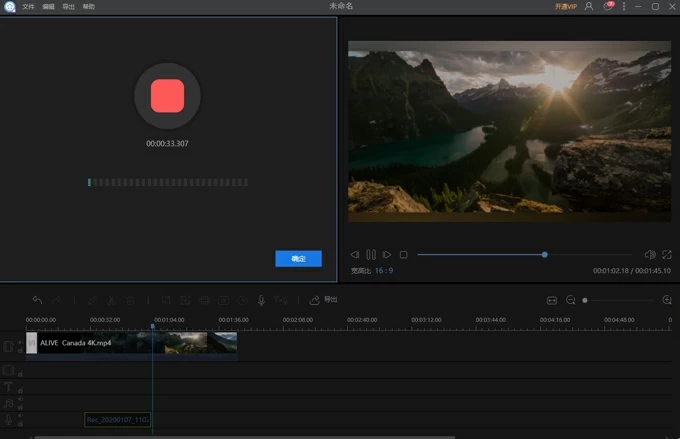
Task: Click the undo arrow in the timeline toolbar
Action: click(37, 300)
